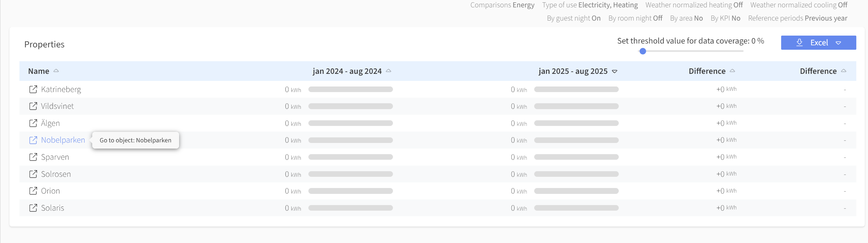
Task: Click the external link icon beside Solrosen
Action: click(33, 174)
